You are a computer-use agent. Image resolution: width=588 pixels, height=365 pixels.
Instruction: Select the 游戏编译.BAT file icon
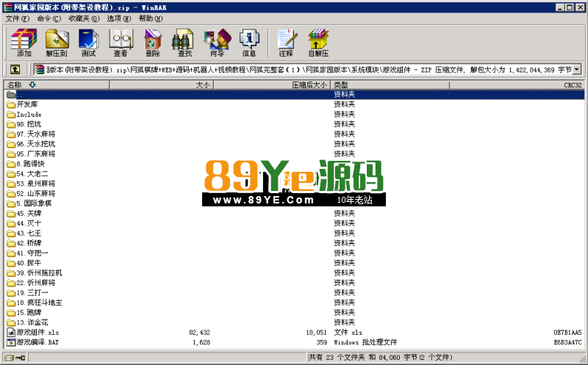tap(11, 342)
